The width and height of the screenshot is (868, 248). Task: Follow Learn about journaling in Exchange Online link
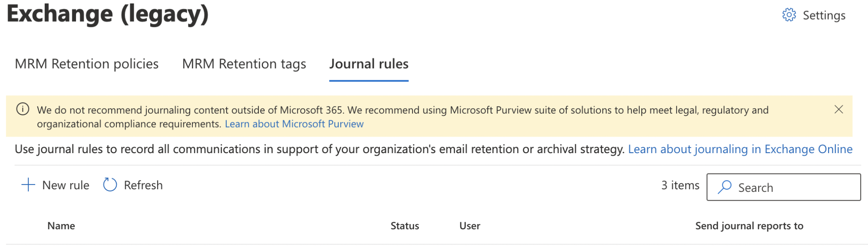coord(740,149)
